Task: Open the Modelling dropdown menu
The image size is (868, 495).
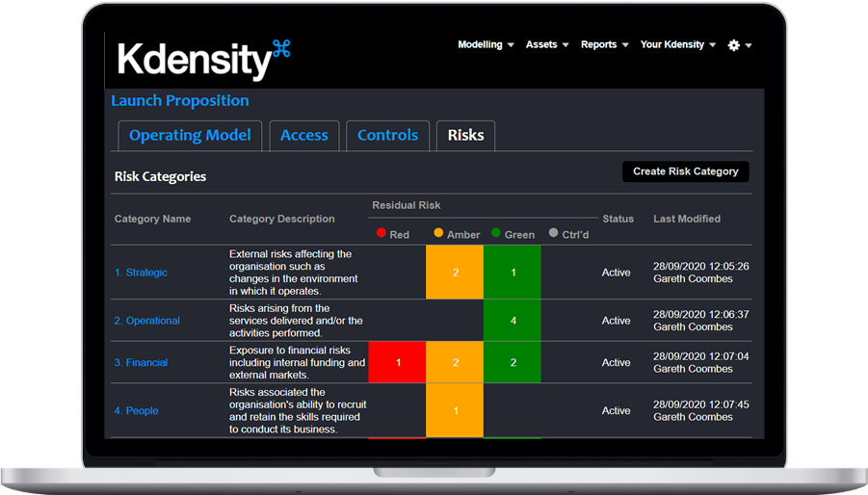Action: pyautogui.click(x=486, y=45)
